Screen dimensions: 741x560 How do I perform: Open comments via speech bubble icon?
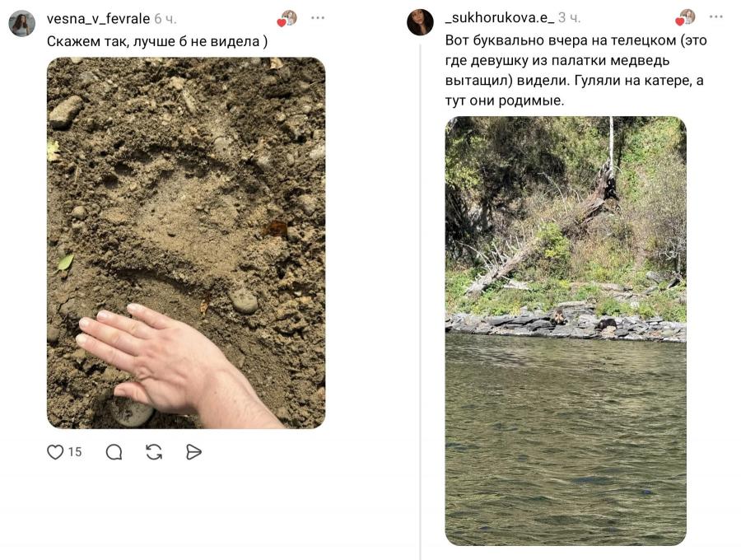click(x=114, y=452)
